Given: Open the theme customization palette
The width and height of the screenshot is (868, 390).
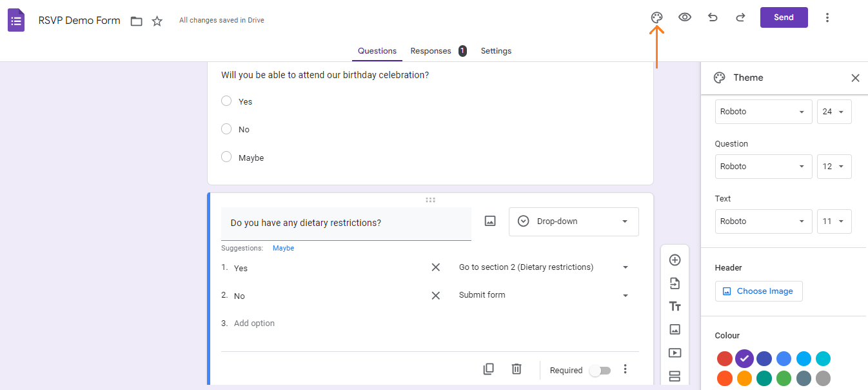Looking at the screenshot, I should (656, 17).
